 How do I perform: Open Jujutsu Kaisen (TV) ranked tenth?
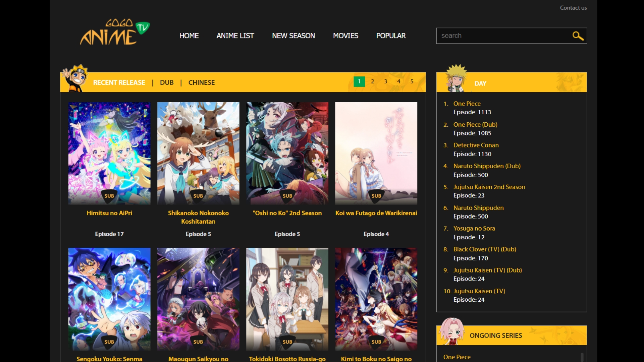point(479,291)
